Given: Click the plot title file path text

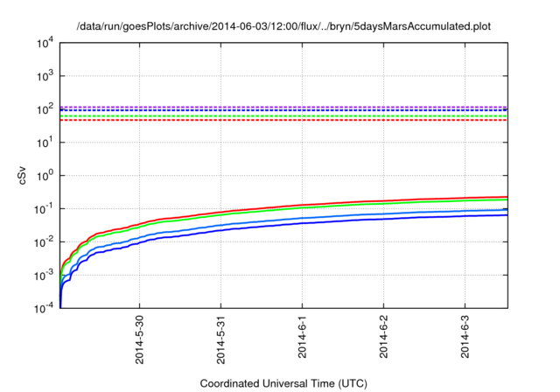Looking at the screenshot, I should [283, 26].
